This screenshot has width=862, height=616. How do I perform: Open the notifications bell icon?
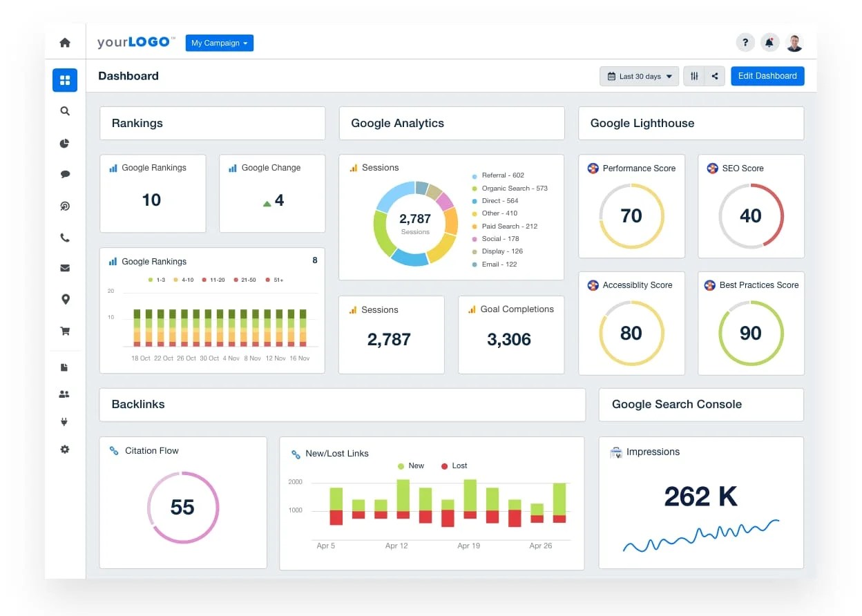tap(769, 43)
